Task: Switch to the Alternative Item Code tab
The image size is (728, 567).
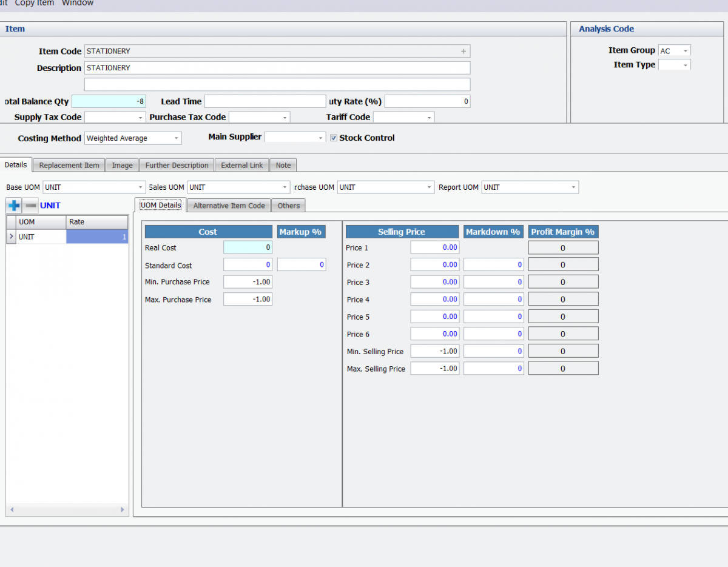Action: (x=228, y=206)
